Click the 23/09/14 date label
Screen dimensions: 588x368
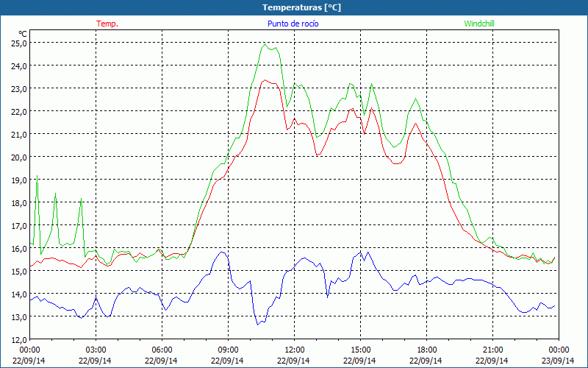pyautogui.click(x=558, y=361)
